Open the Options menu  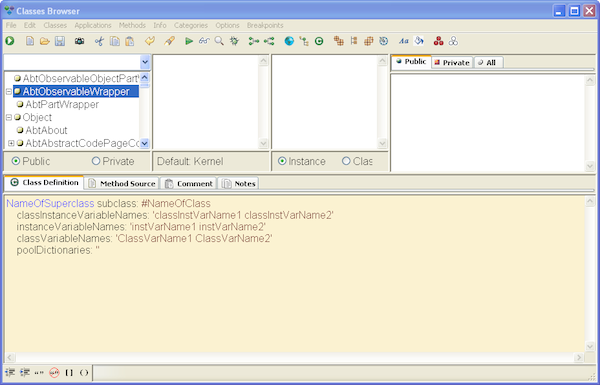(227, 25)
